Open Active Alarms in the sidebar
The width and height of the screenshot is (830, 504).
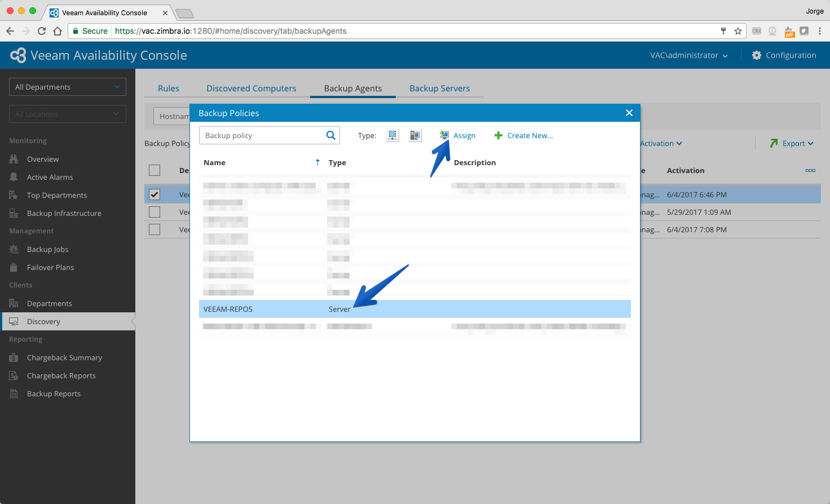pos(50,177)
